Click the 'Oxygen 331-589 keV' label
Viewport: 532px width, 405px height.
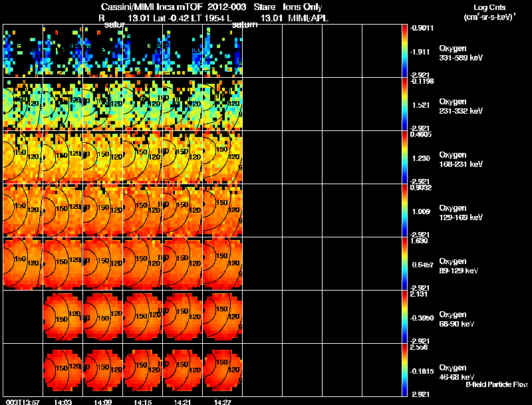tap(461, 53)
